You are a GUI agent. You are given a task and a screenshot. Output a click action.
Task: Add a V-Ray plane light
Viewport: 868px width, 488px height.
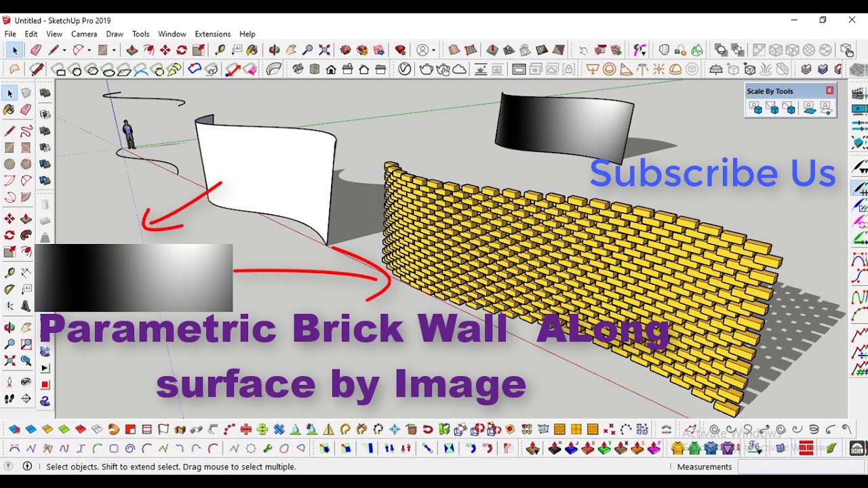click(592, 69)
